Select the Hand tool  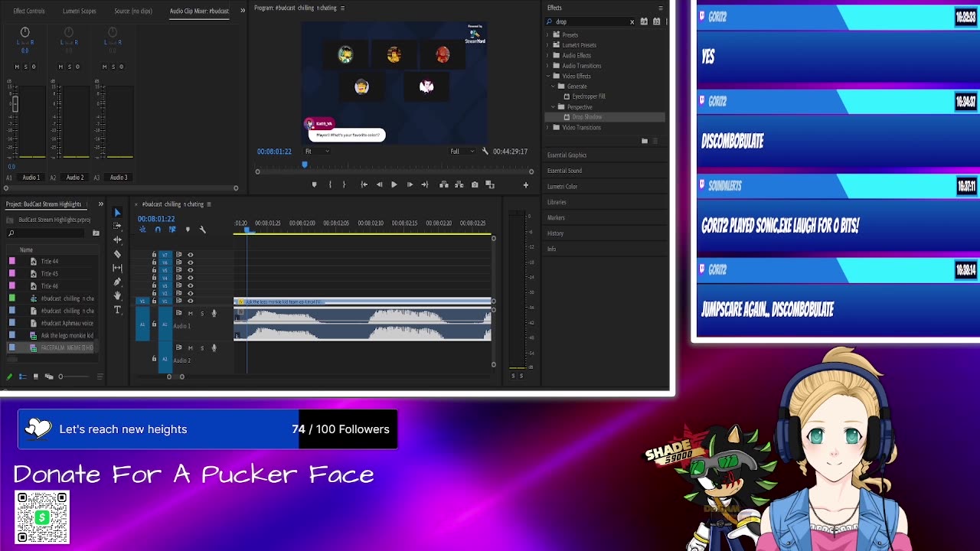coord(117,295)
